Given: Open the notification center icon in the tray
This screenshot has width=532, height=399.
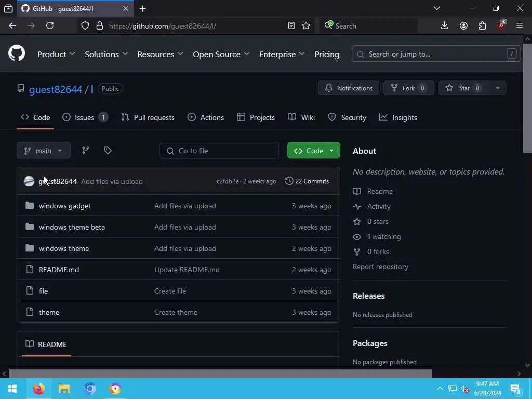Looking at the screenshot, I should [x=516, y=389].
